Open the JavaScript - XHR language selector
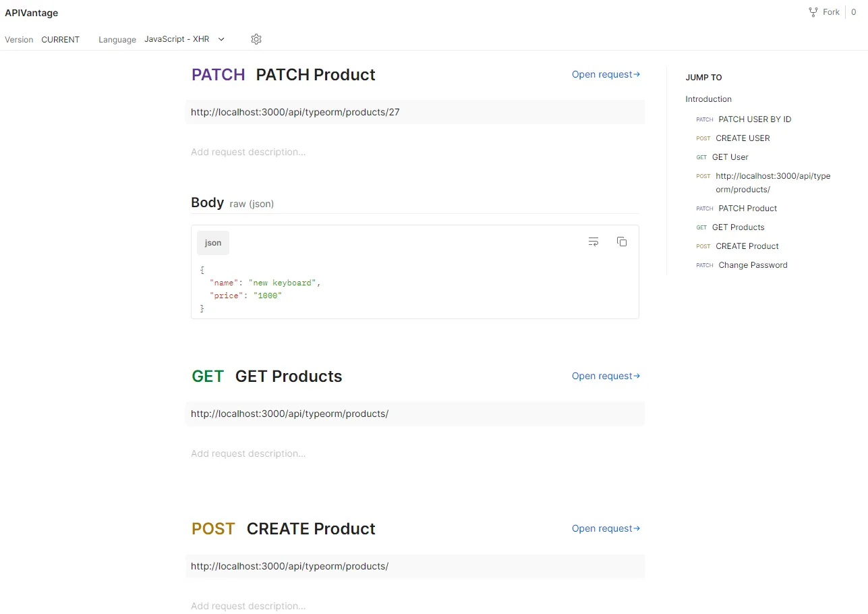Viewport: 868px width, 614px height. [x=177, y=39]
